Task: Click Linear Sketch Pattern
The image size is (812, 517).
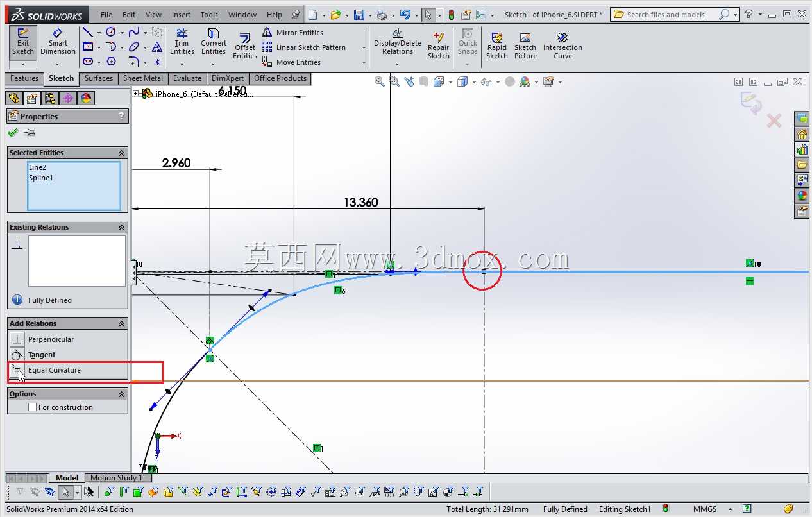Action: tap(304, 47)
